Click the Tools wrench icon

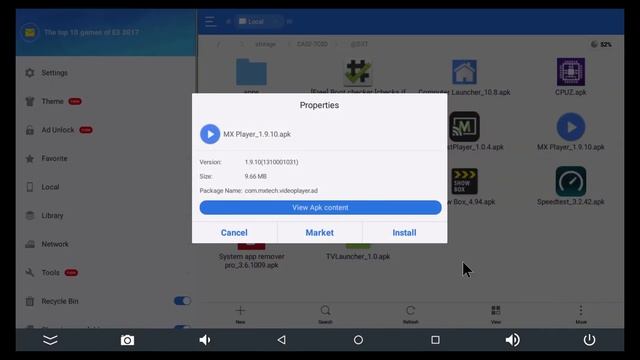pos(30,273)
